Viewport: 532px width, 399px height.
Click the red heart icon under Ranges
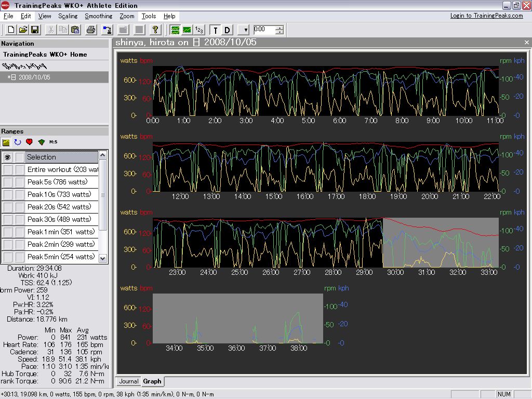tap(29, 142)
